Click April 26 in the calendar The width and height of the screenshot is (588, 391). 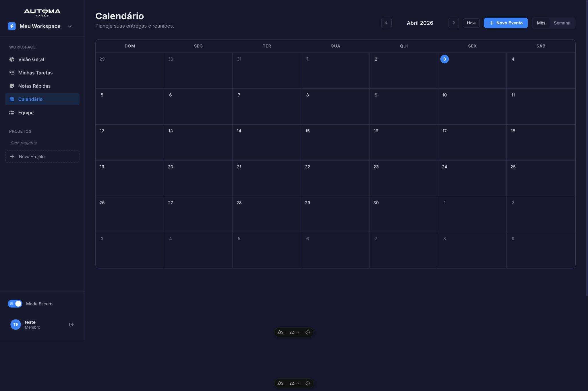tap(130, 214)
